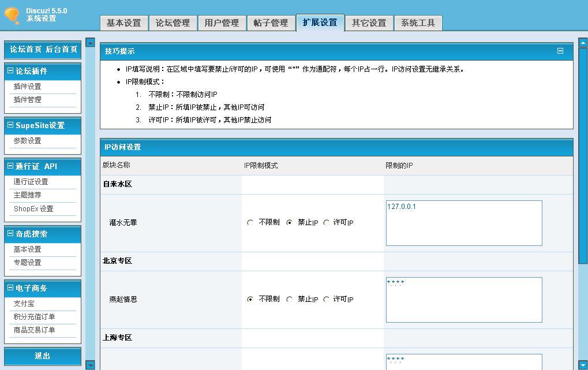Select 禁止IP radio for 燕赵情思
Image resolution: width=588 pixels, height=370 pixels.
(289, 299)
